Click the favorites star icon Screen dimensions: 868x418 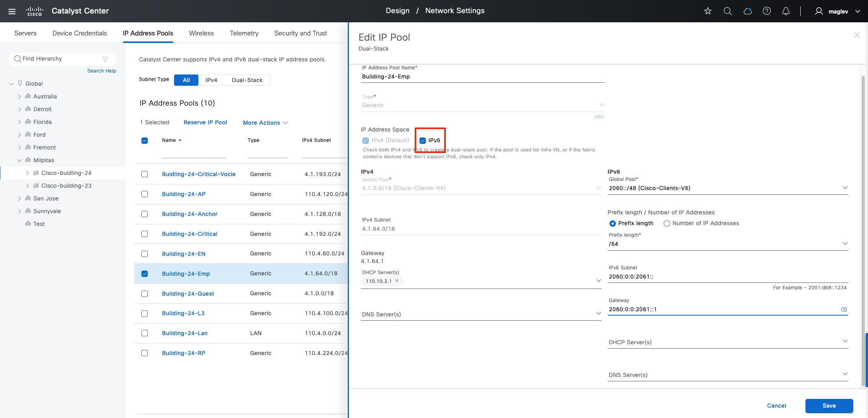tap(707, 11)
